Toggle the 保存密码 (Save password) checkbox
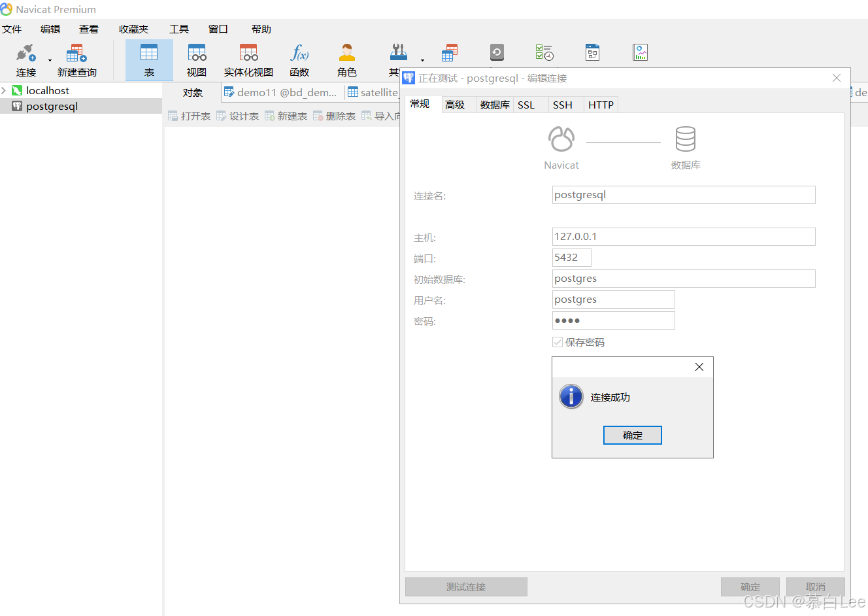 (558, 342)
